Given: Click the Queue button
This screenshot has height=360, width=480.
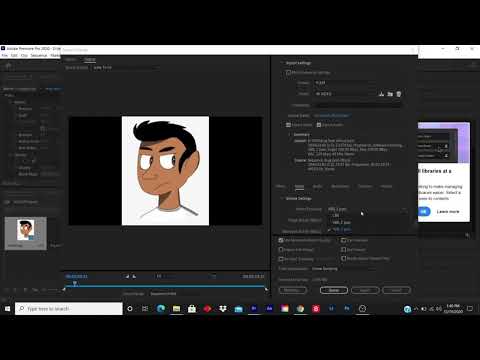Looking at the screenshot, I should pos(334,290).
